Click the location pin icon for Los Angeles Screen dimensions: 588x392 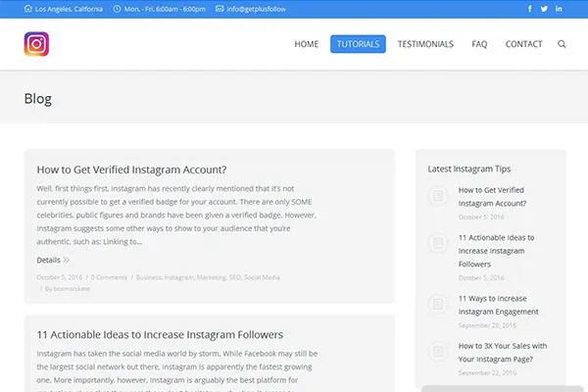pos(27,9)
